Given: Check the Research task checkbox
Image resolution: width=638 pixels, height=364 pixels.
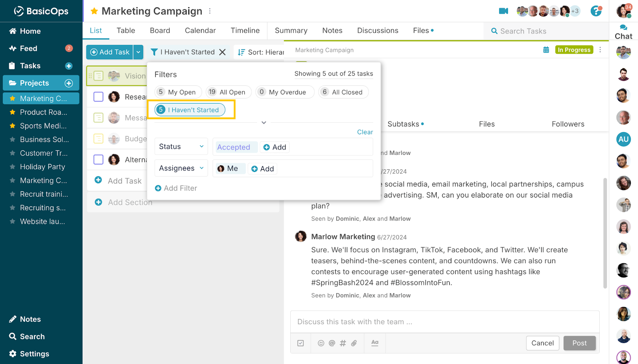Looking at the screenshot, I should pyautogui.click(x=98, y=97).
